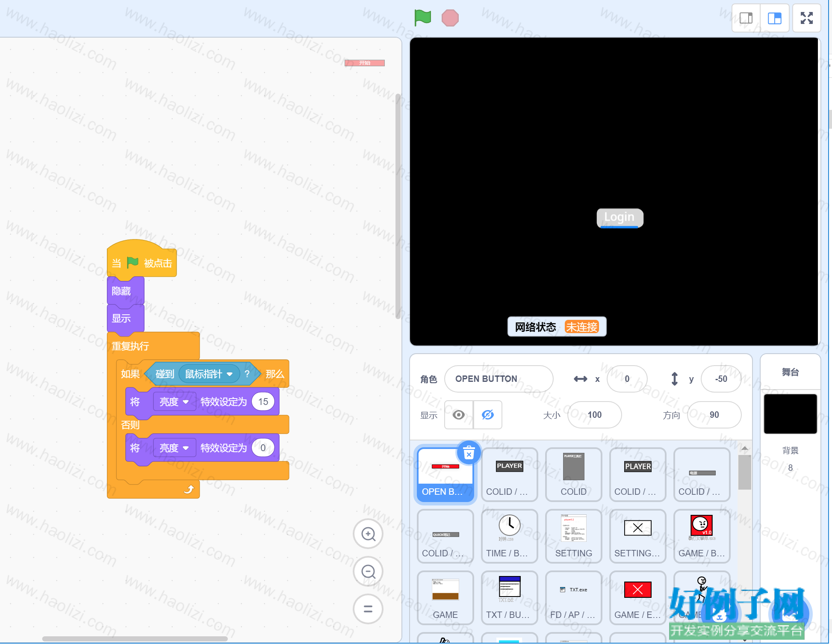Image resolution: width=832 pixels, height=644 pixels.
Task: Click the sprite list scrollbar thumb
Action: coord(745,472)
